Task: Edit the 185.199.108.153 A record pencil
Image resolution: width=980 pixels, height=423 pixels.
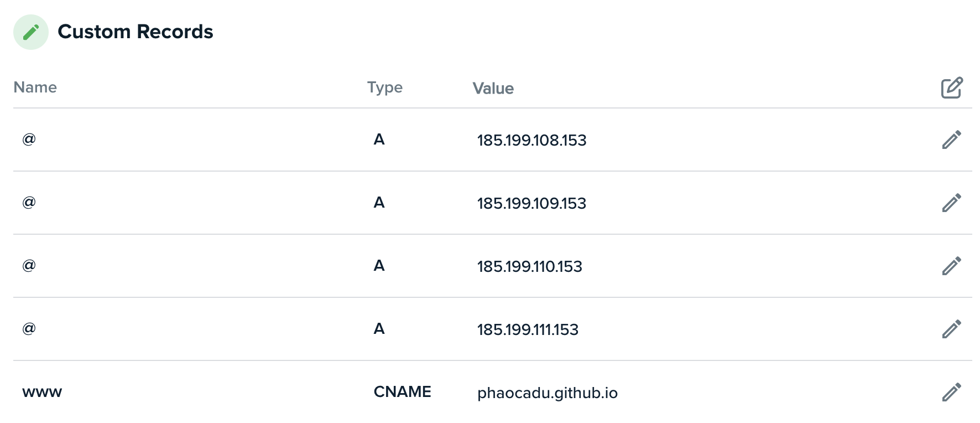Action: coord(952,140)
